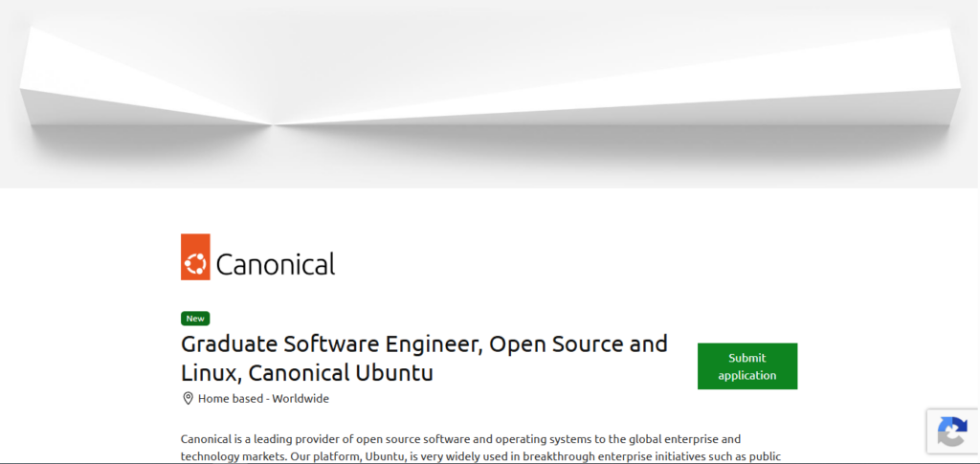
Task: Click the Canonical wordmark text
Action: coord(276,264)
